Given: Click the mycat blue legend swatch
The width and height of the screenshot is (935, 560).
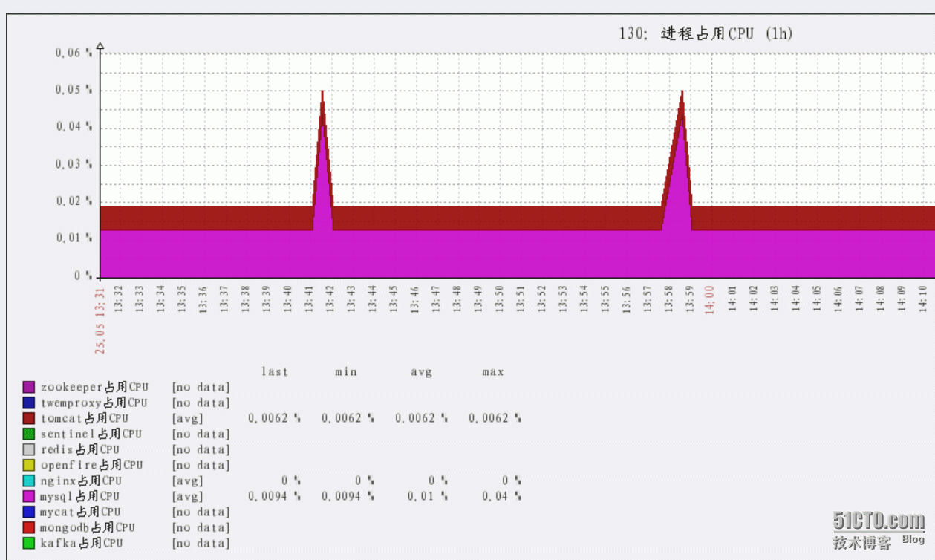Looking at the screenshot, I should (x=29, y=512).
